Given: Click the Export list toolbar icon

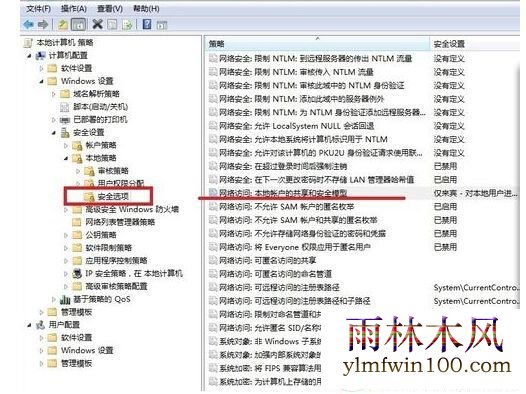Looking at the screenshot, I should (x=127, y=24).
